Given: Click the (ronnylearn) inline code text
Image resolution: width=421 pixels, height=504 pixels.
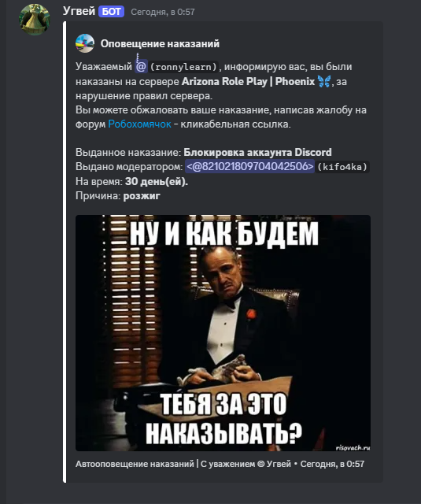Looking at the screenshot, I should (183, 67).
